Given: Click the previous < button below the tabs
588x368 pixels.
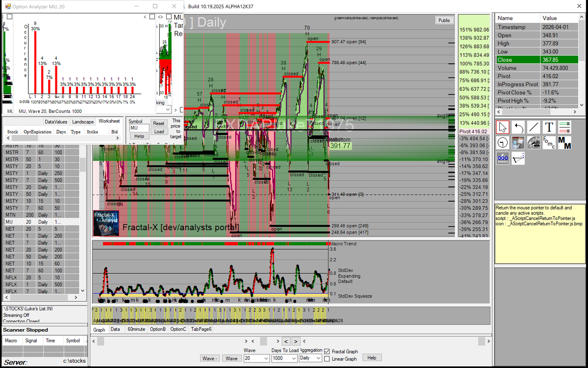Looking at the screenshot, I should click(286, 341).
